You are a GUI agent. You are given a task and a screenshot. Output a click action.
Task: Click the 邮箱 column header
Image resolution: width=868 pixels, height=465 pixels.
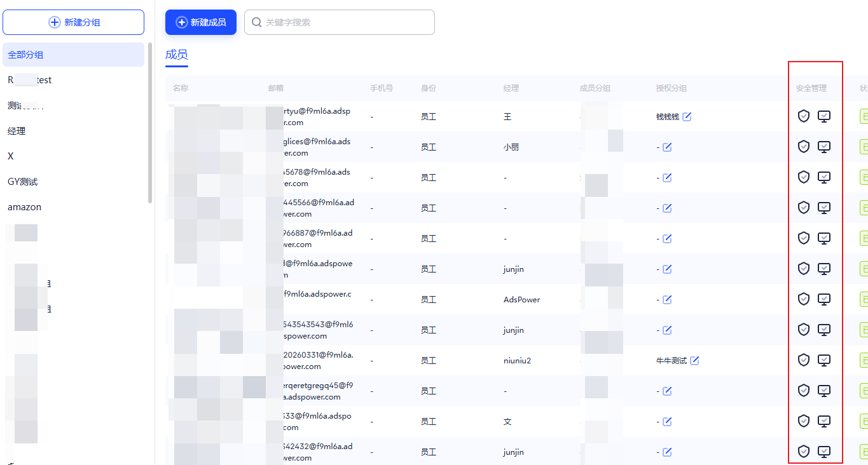[276, 88]
